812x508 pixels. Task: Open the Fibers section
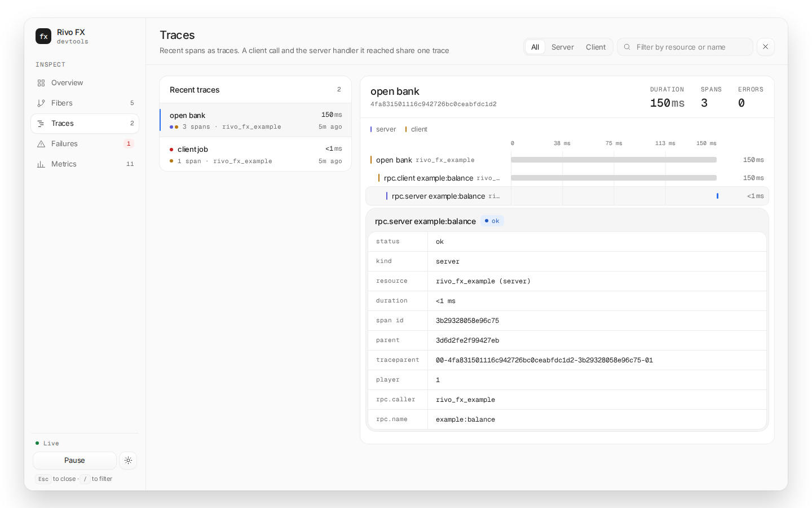tap(85, 103)
